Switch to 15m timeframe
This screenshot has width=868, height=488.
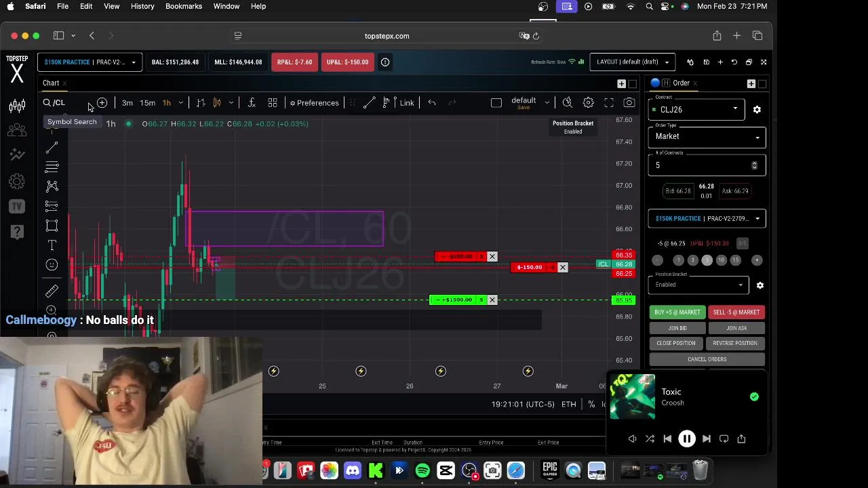point(147,103)
